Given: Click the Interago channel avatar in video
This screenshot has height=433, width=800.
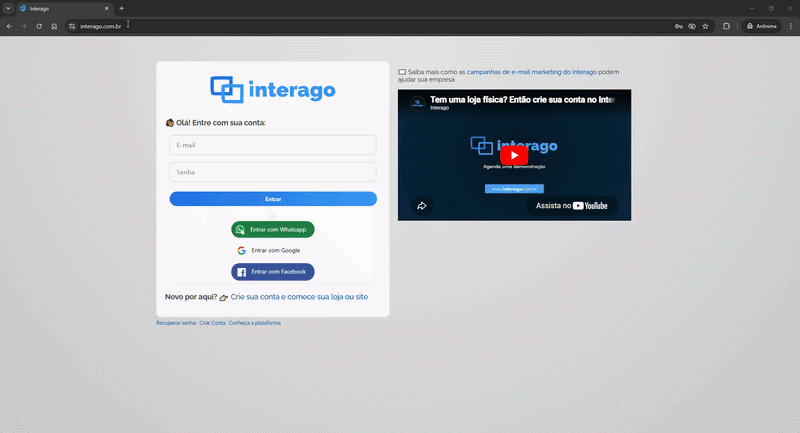Looking at the screenshot, I should point(418,103).
